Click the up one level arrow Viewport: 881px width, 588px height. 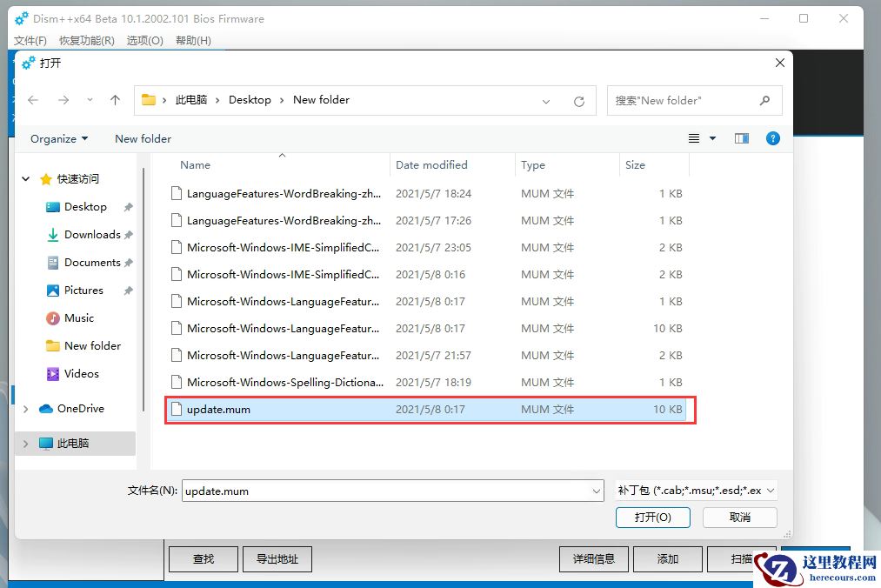115,100
